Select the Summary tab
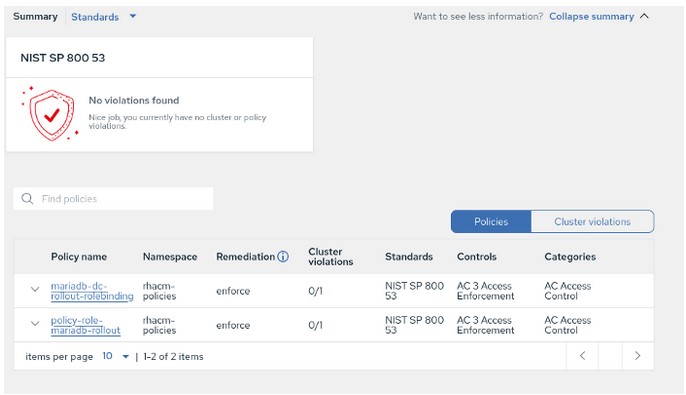Image resolution: width=686 pixels, height=395 pixels. (x=35, y=17)
